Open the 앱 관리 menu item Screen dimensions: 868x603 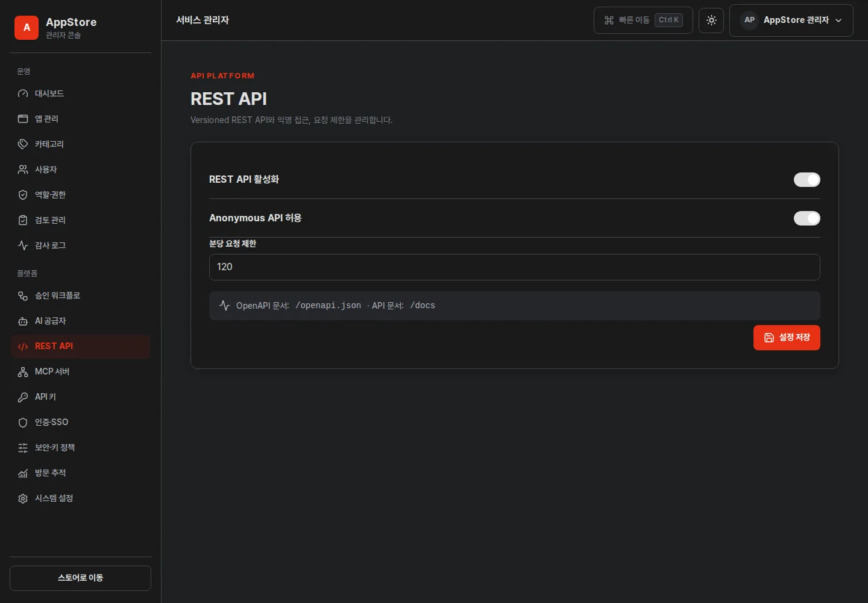click(x=80, y=119)
